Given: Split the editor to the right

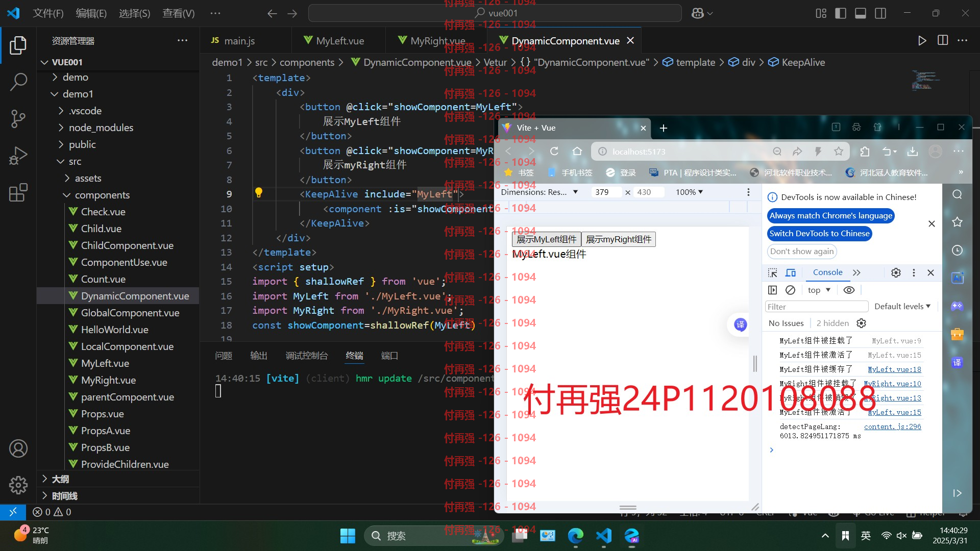Looking at the screenshot, I should click(943, 41).
